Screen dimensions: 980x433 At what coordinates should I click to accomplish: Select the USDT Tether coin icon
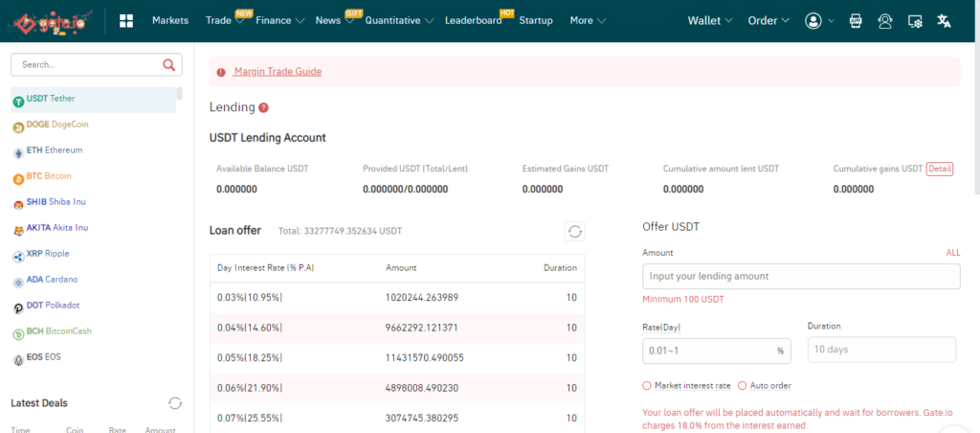pyautogui.click(x=19, y=100)
